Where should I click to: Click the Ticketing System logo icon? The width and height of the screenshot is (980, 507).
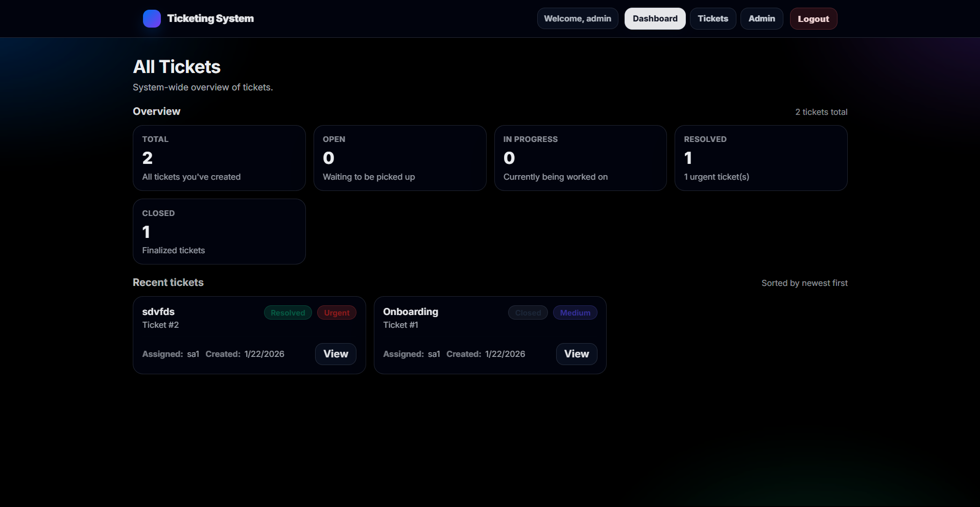pyautogui.click(x=152, y=18)
